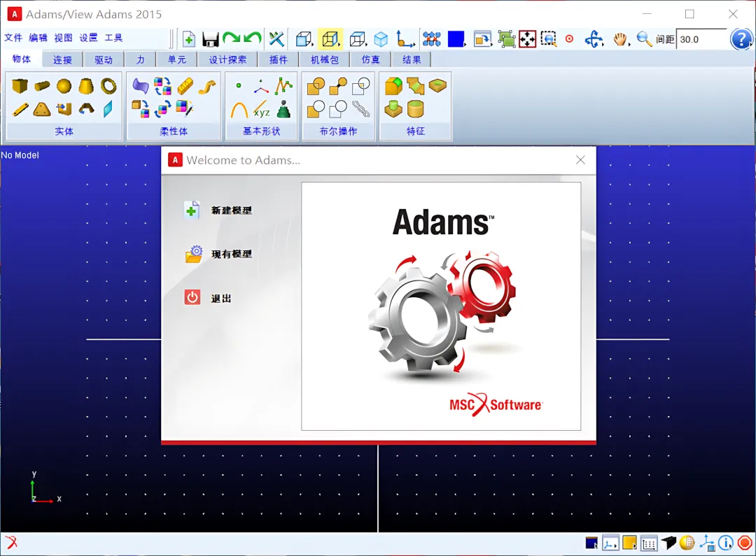The image size is (756, 556).
Task: Open the blue help question mark
Action: [741, 39]
